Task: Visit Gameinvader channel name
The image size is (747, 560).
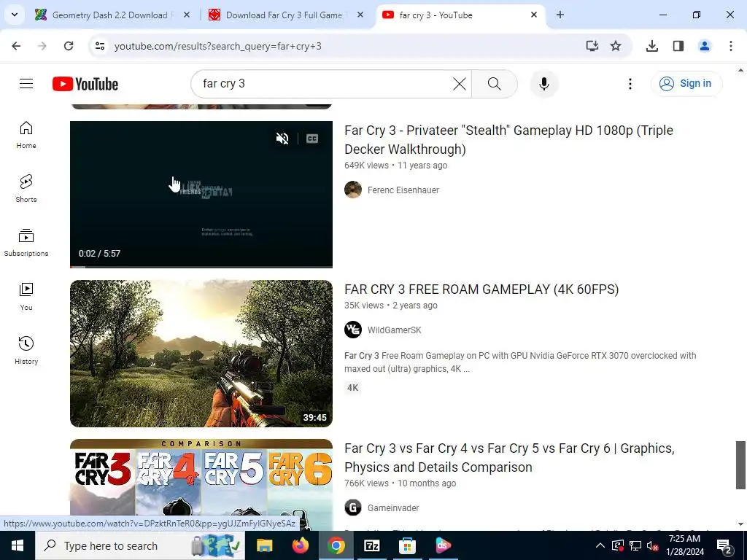Action: tap(393, 508)
